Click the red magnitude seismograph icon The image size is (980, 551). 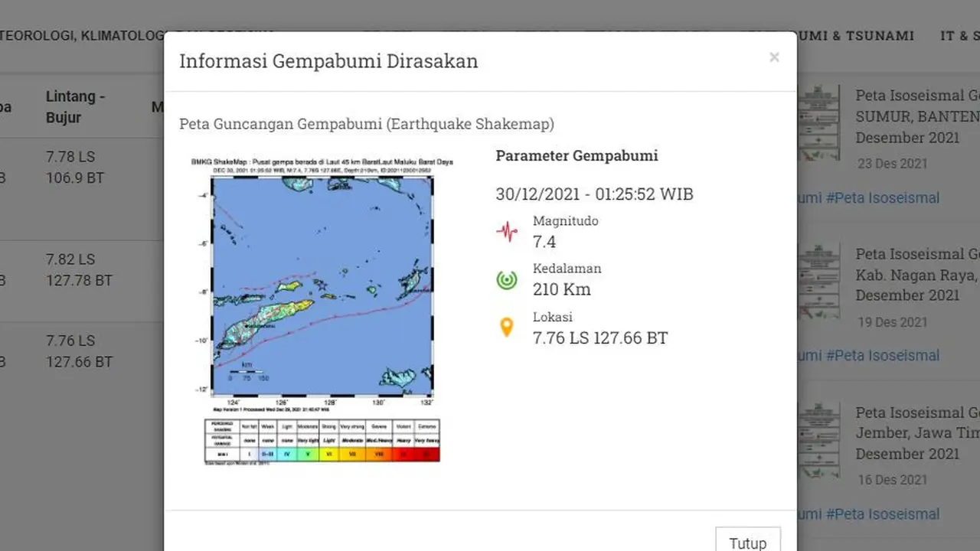click(506, 232)
